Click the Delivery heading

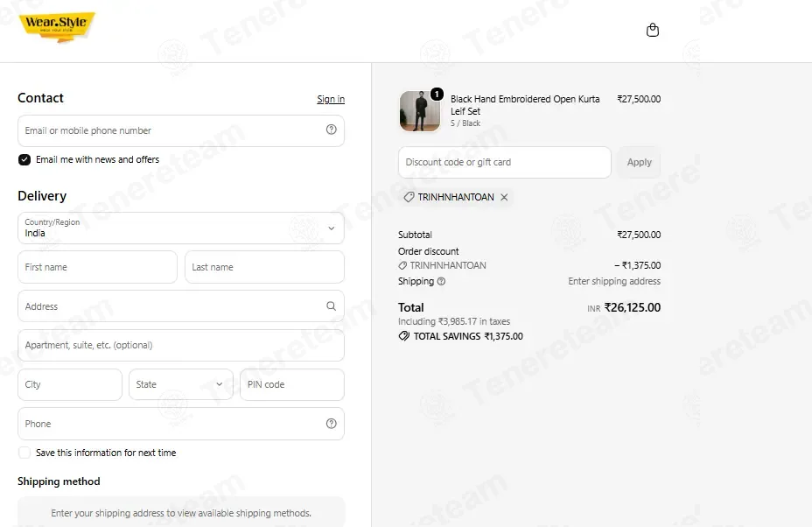[x=42, y=196]
